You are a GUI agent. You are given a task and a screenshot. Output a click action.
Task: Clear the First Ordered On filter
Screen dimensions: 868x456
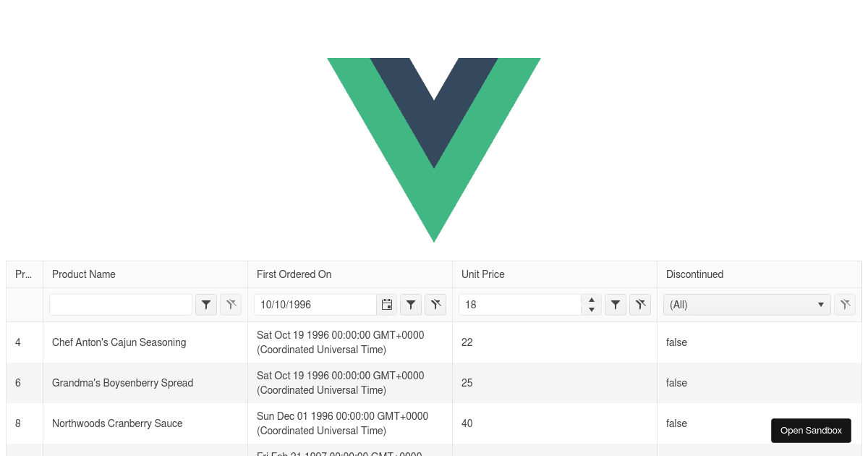click(435, 305)
